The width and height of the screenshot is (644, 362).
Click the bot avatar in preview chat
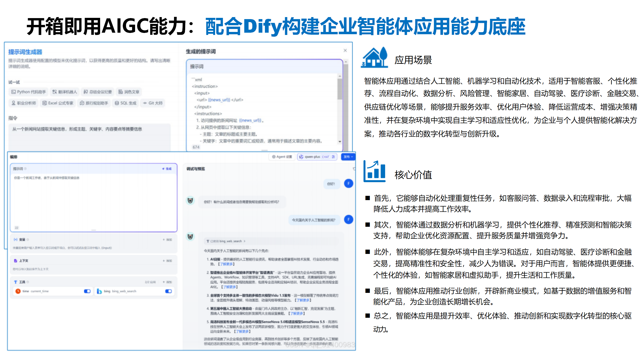pos(190,201)
